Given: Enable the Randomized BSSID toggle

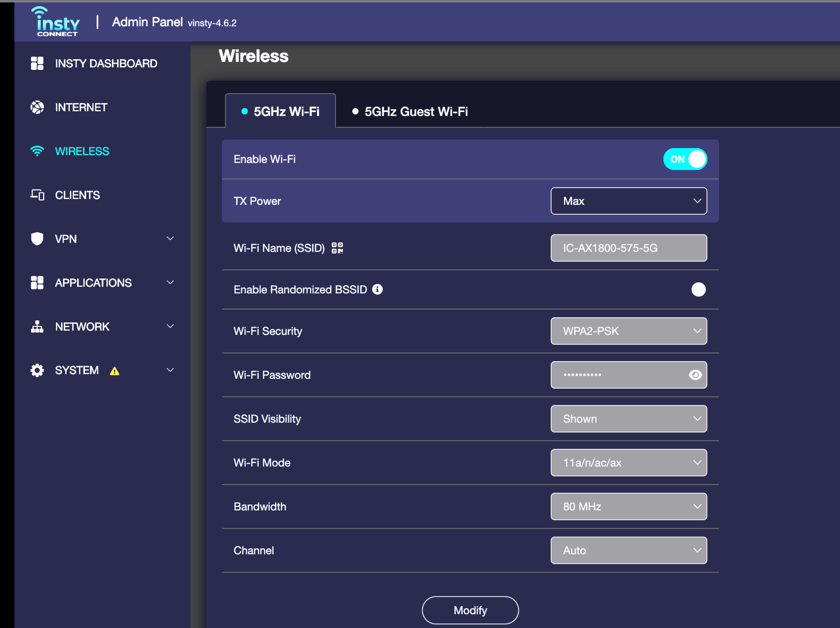Looking at the screenshot, I should click(x=698, y=289).
